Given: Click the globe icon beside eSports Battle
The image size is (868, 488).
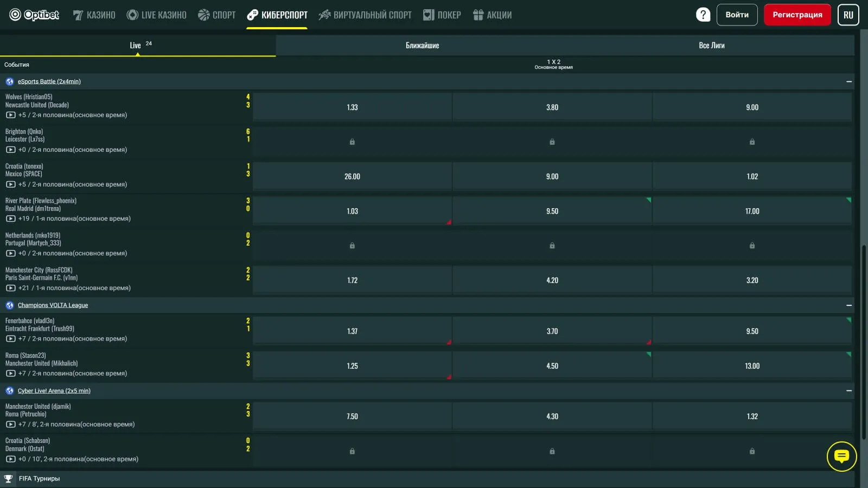Looking at the screenshot, I should [x=9, y=81].
